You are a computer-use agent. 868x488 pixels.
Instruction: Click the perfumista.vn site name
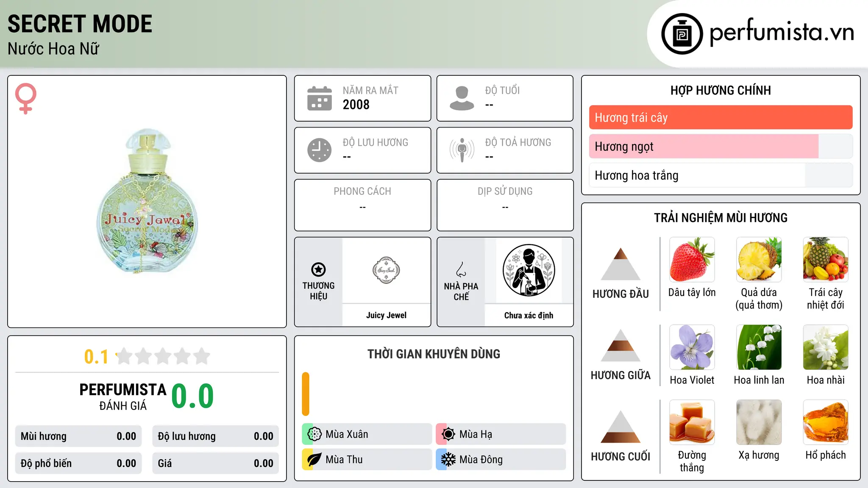click(782, 32)
